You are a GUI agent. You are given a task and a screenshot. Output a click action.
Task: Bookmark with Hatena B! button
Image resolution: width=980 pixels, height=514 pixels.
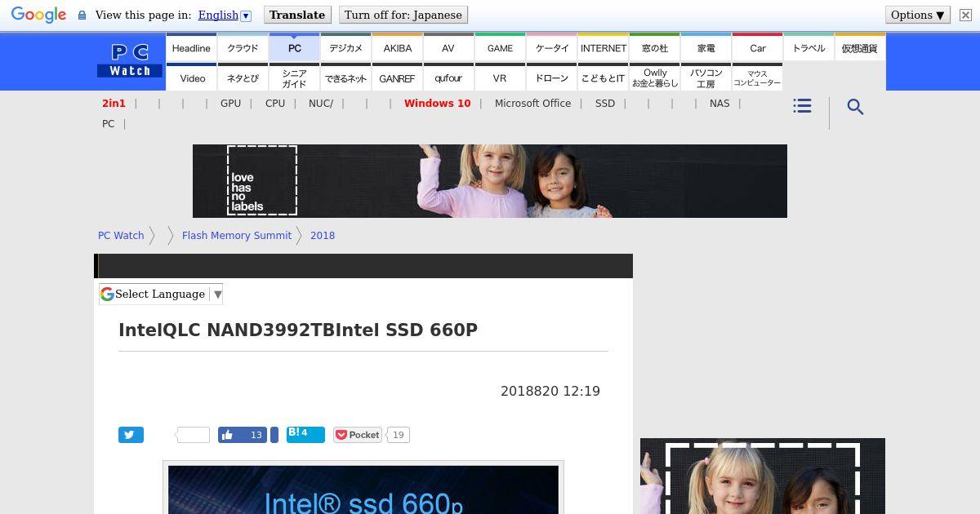pos(305,434)
